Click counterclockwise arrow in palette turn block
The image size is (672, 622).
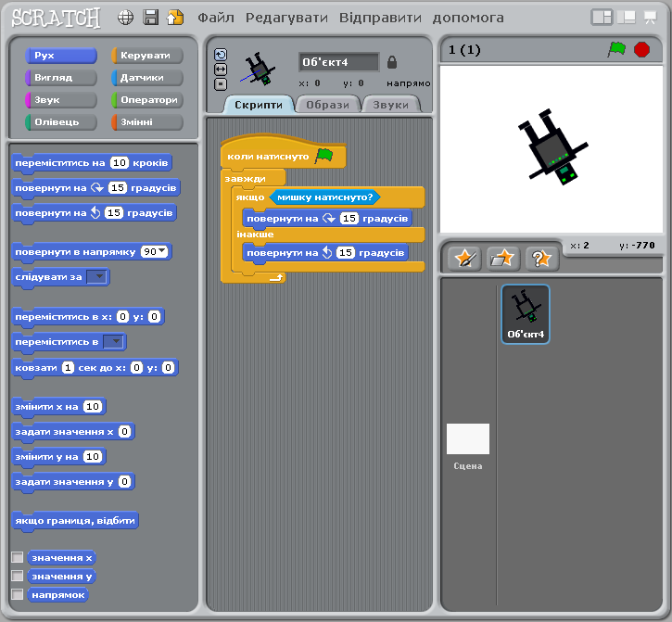click(x=95, y=212)
